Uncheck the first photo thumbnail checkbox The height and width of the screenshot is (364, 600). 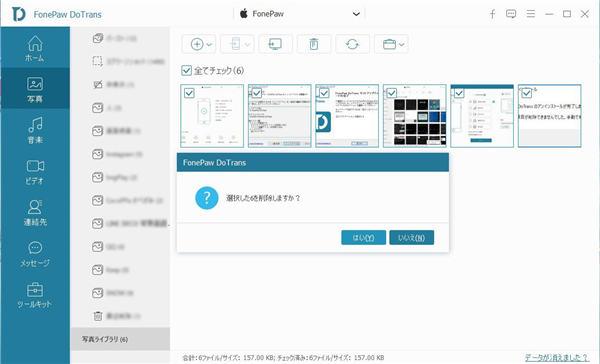(189, 93)
